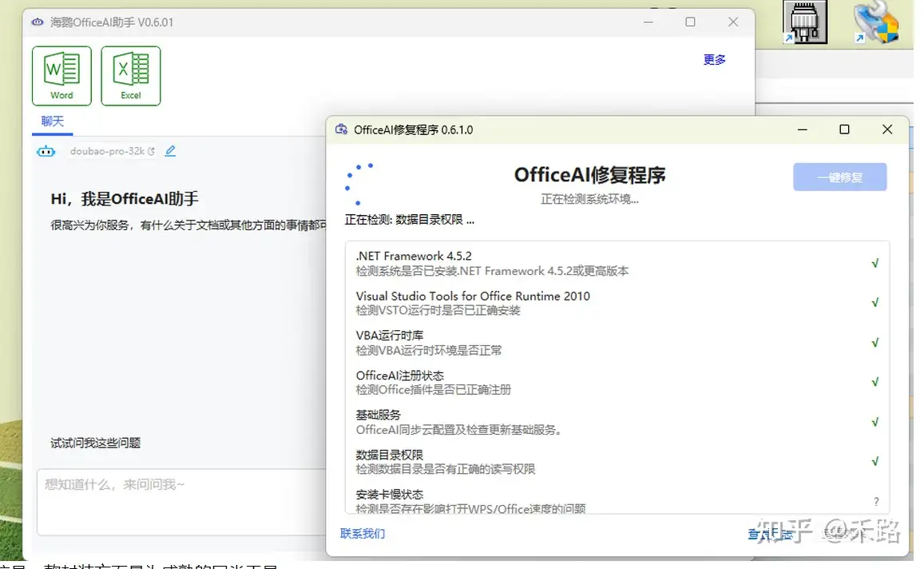This screenshot has width=924, height=569.
Task: Select the 基础服务 check row
Action: [617, 422]
